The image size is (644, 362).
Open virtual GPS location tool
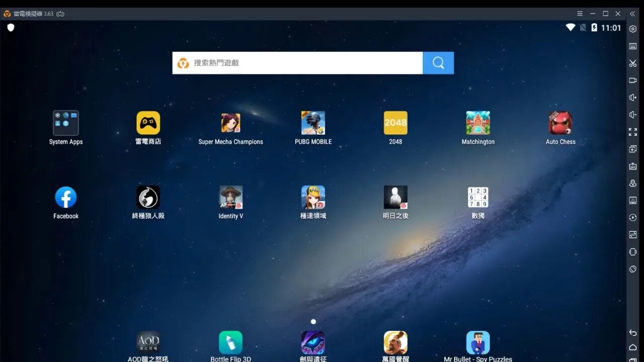point(633,183)
